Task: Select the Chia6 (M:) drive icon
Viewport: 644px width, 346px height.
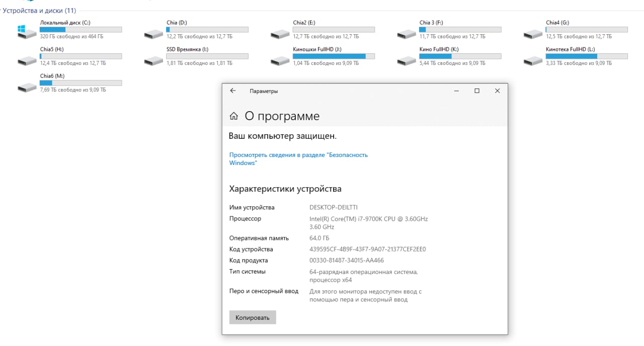Action: [x=27, y=88]
